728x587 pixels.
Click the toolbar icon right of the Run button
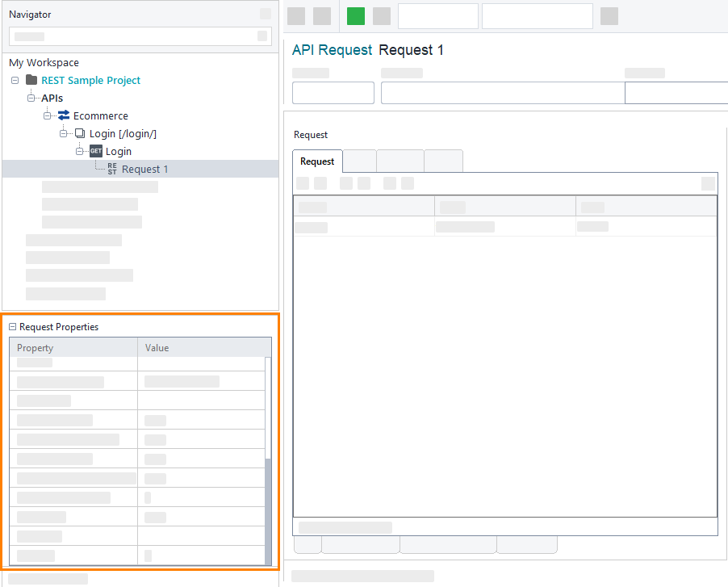pos(380,15)
